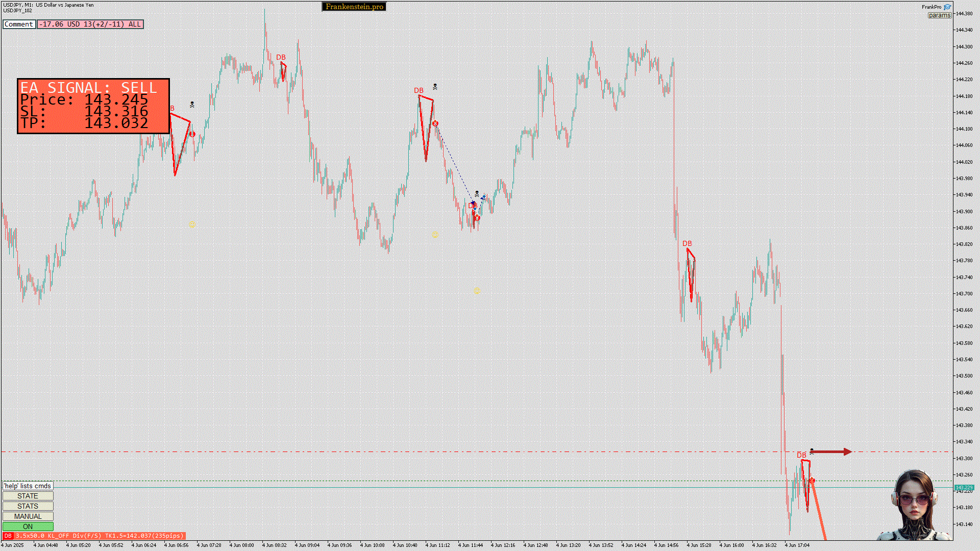Open the params panel button
Screen dimensions: 980x551
pos(939,15)
